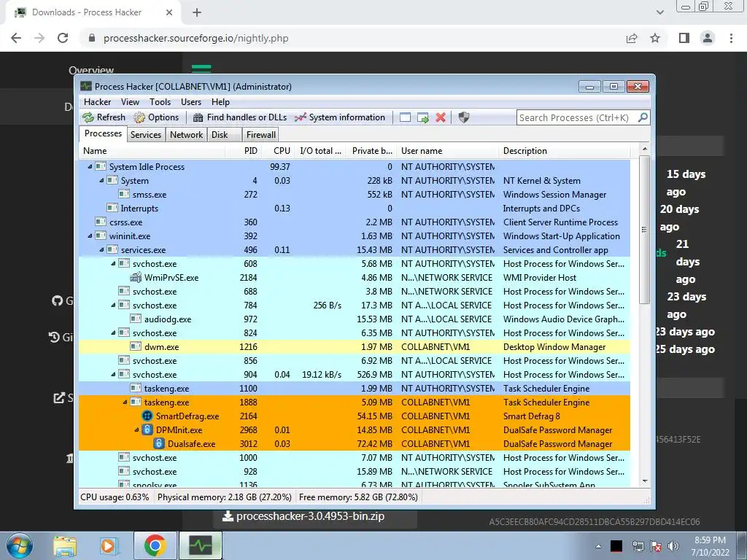Screen dimensions: 747x560
Task: Click the Refresh toolbar button
Action: pos(104,117)
